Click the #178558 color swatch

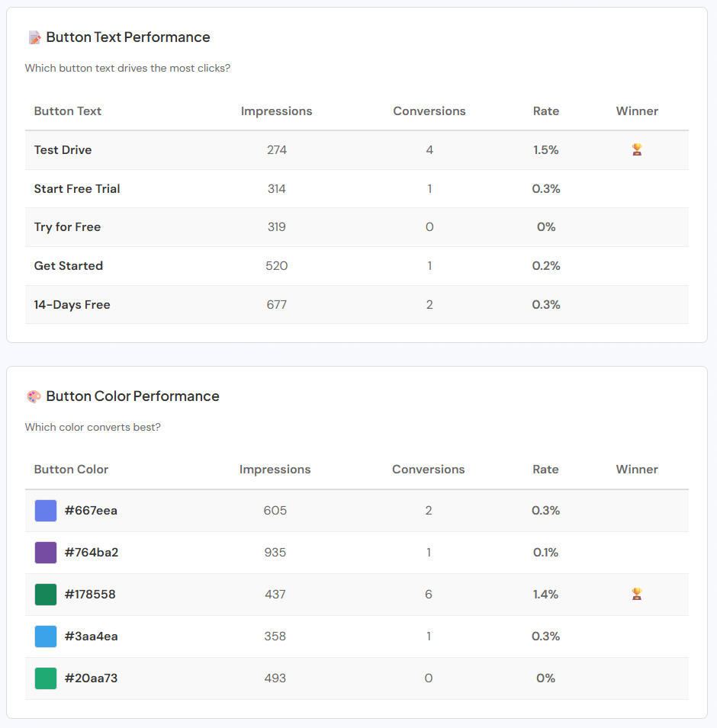coord(44,594)
